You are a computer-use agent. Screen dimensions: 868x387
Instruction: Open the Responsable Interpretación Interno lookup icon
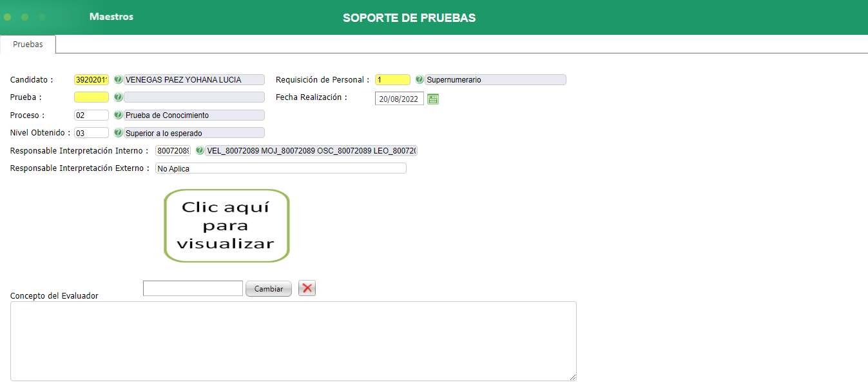pos(200,150)
